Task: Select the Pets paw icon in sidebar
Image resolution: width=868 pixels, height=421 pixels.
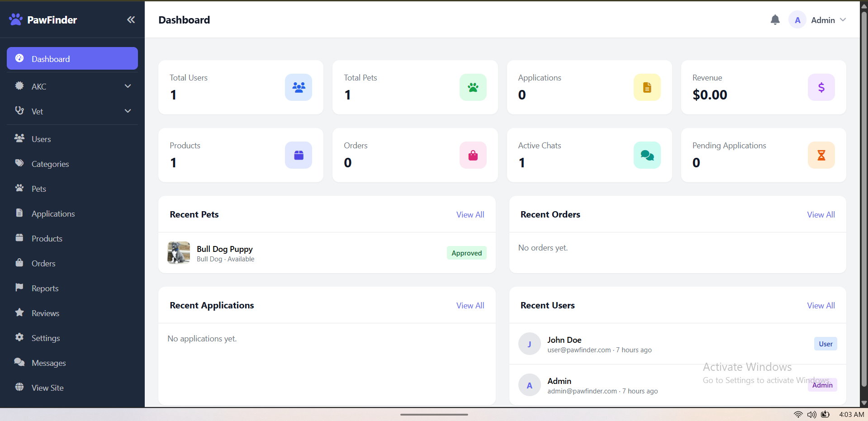Action: tap(19, 189)
